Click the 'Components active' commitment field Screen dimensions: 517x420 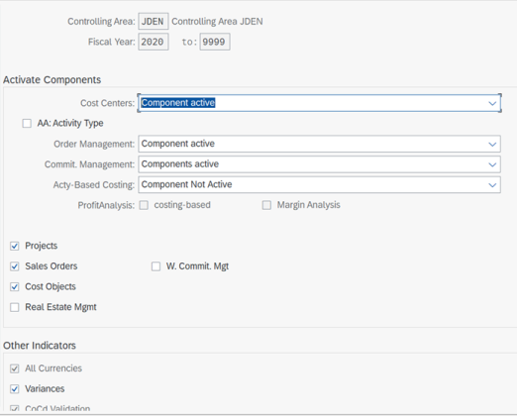pos(319,164)
